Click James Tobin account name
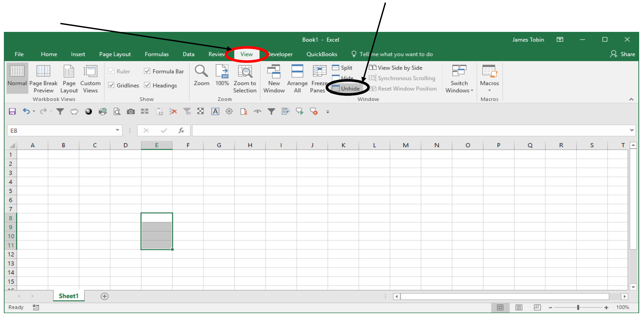644x317 pixels. tap(528, 40)
